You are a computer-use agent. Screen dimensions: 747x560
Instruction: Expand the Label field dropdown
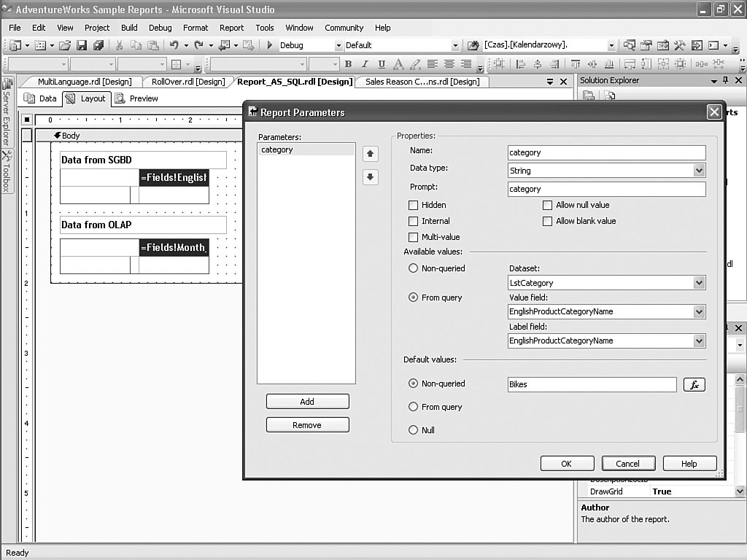[x=699, y=341]
